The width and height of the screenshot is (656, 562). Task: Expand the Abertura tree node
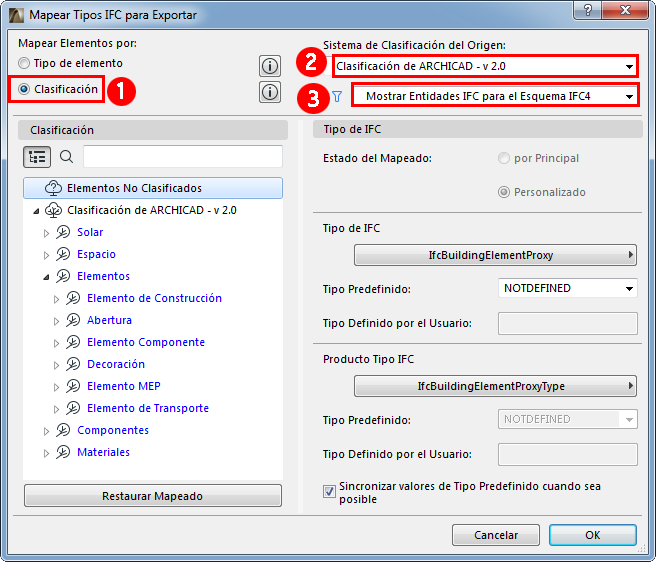click(56, 321)
